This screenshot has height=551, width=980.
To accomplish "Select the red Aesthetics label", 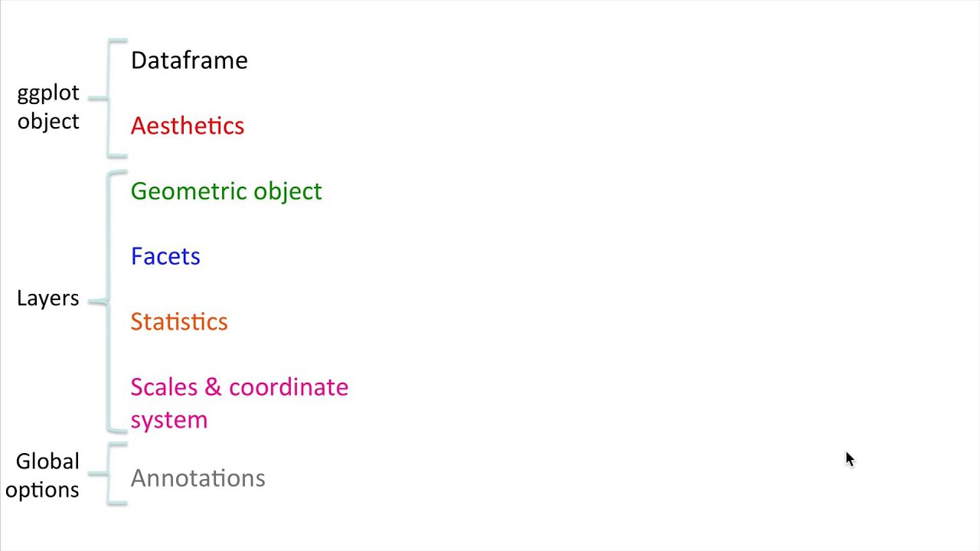I will pos(187,126).
